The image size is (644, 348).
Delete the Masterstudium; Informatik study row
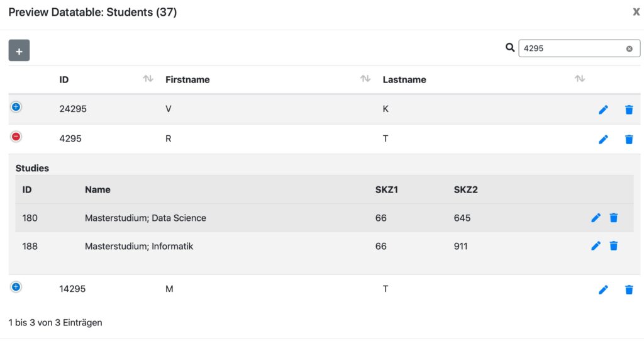614,246
